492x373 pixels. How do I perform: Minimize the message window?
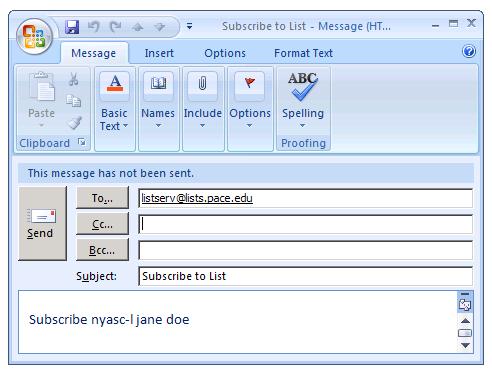click(x=435, y=25)
